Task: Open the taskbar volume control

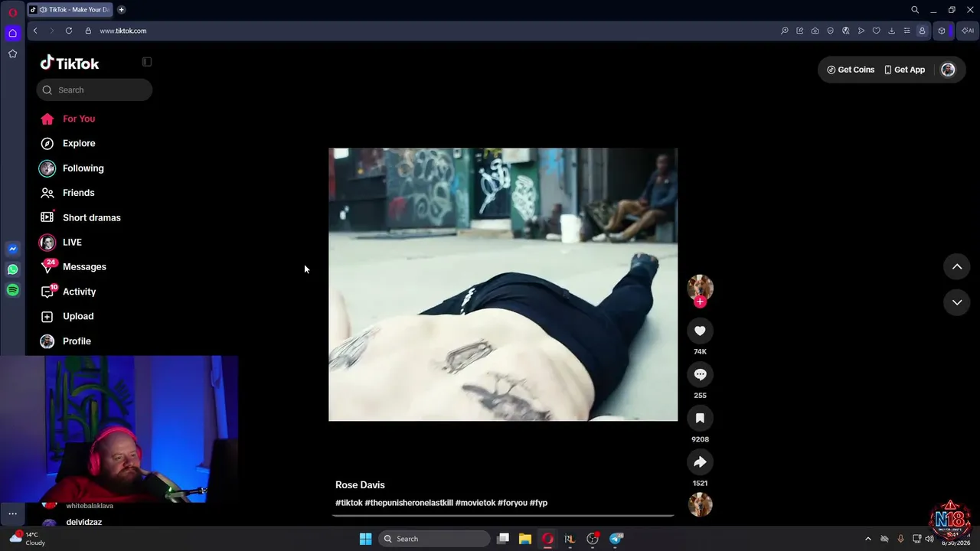Action: (x=929, y=539)
